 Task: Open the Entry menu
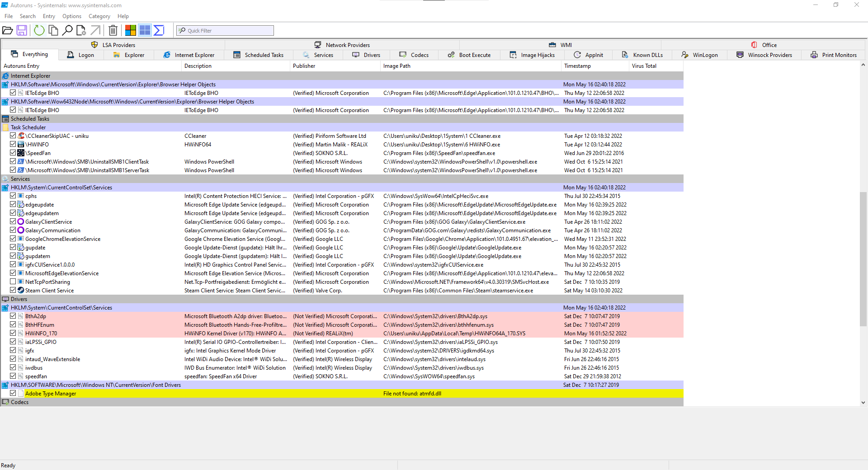click(x=49, y=16)
